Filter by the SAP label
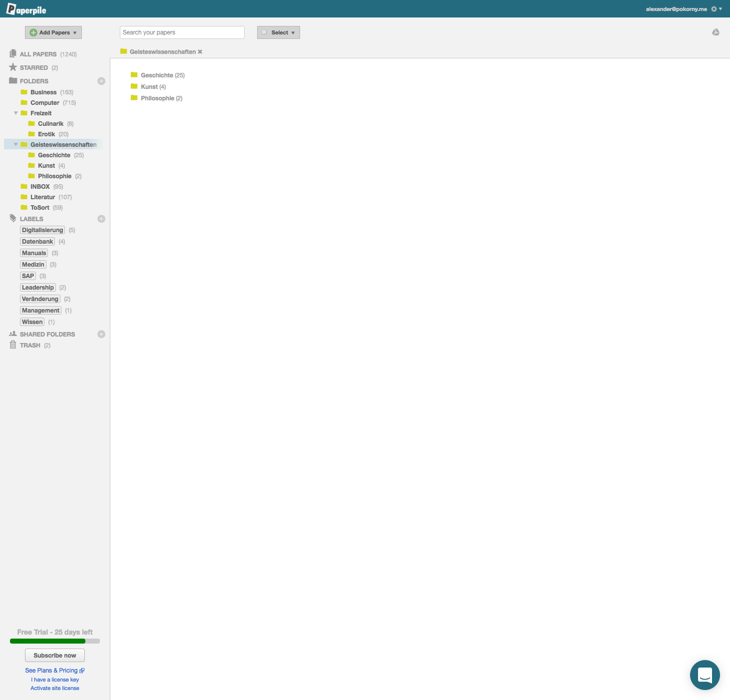Screen dimensions: 730x700 pos(28,276)
